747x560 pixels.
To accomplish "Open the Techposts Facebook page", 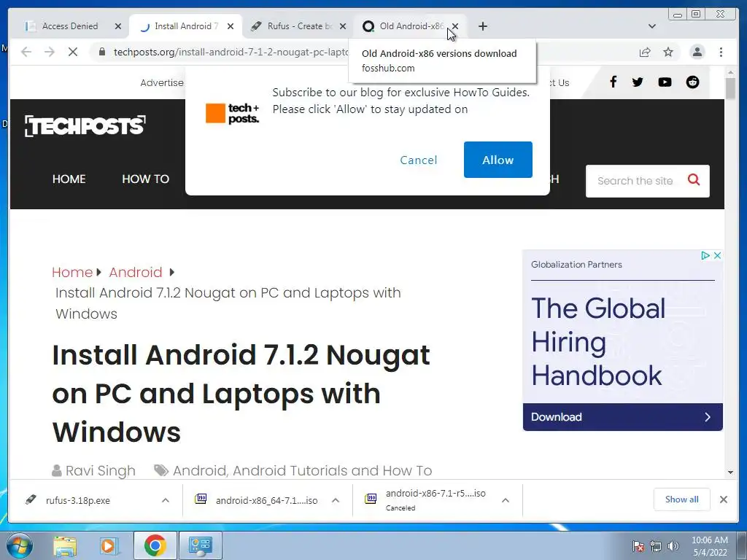I will coord(614,82).
